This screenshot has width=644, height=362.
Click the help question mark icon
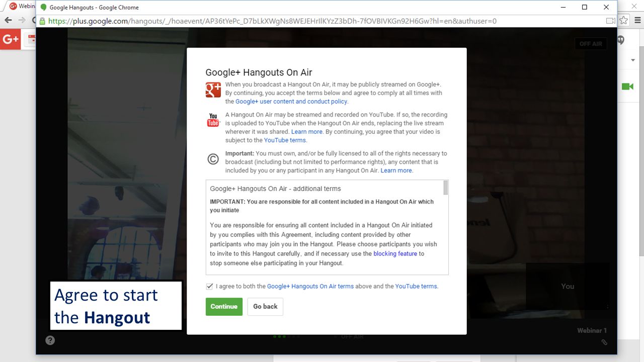pyautogui.click(x=50, y=340)
